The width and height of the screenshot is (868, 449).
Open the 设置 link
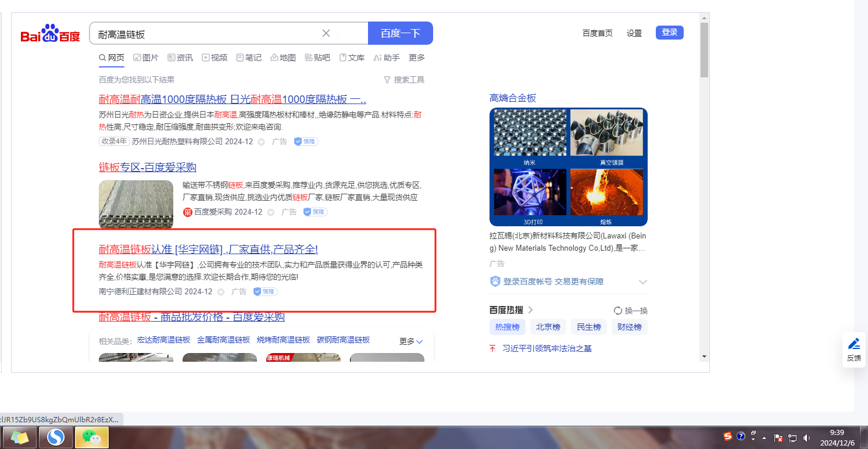pyautogui.click(x=634, y=33)
